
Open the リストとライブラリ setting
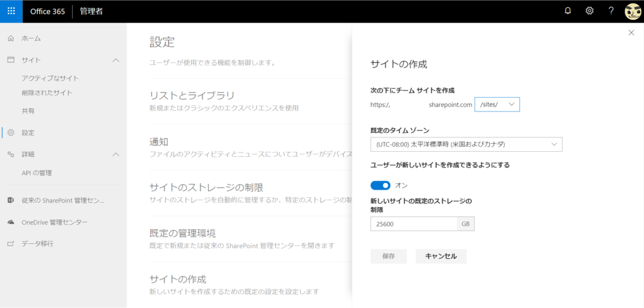pyautogui.click(x=192, y=96)
